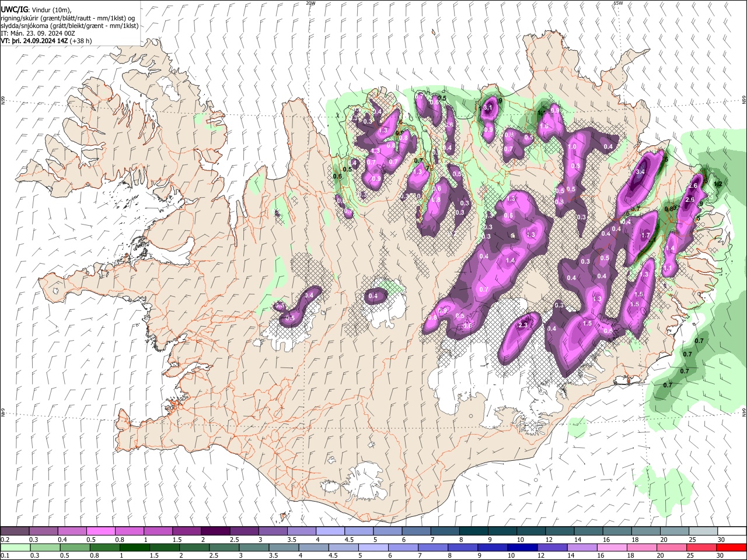Click the '1.7' precipitation value on the map
Screen dimensions: 747x560
click(645, 235)
